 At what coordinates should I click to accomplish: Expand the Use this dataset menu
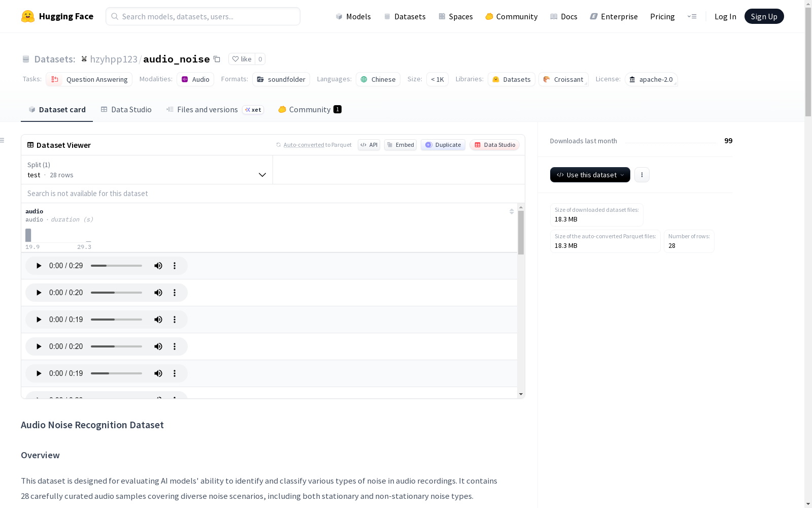click(590, 175)
